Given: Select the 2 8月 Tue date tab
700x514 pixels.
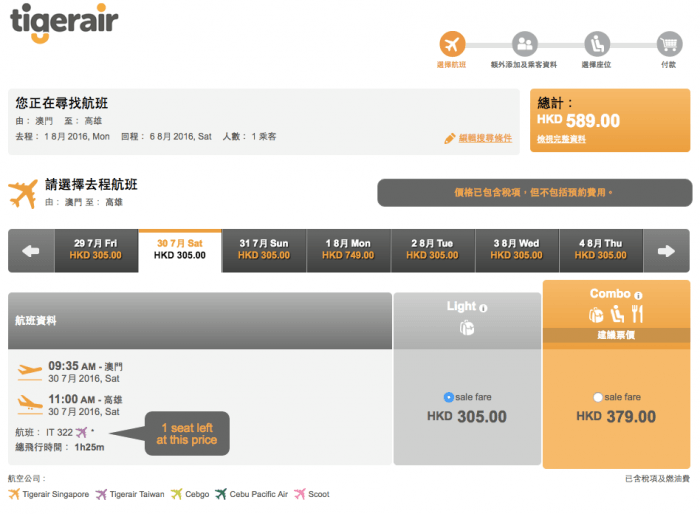Looking at the screenshot, I should point(432,250).
